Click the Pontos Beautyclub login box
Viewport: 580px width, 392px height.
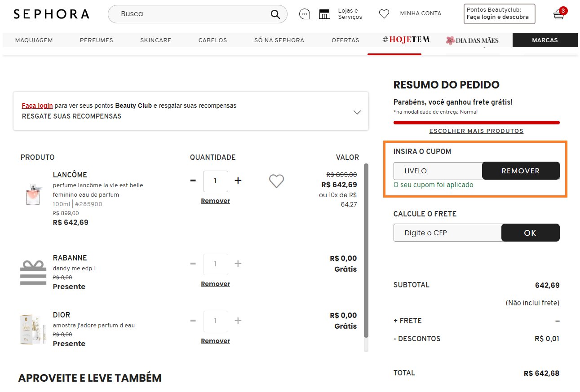(x=500, y=13)
